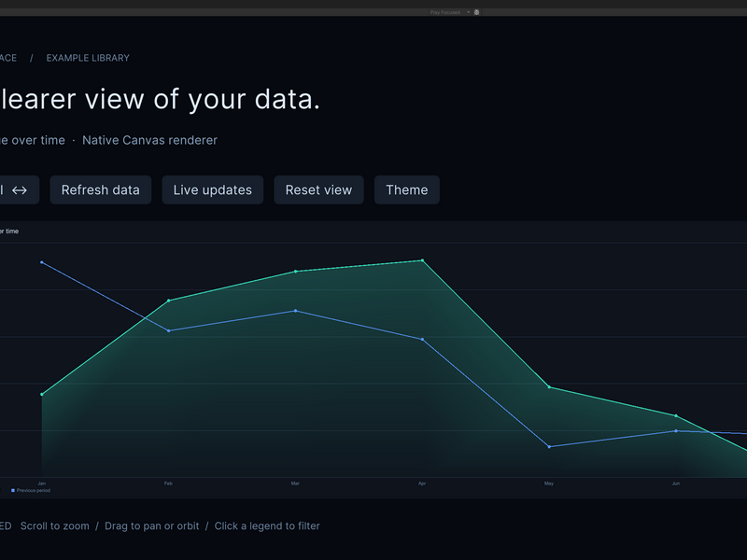Click the bug icon beside Play Focused
Viewport: 747px width, 560px height.
click(x=476, y=12)
